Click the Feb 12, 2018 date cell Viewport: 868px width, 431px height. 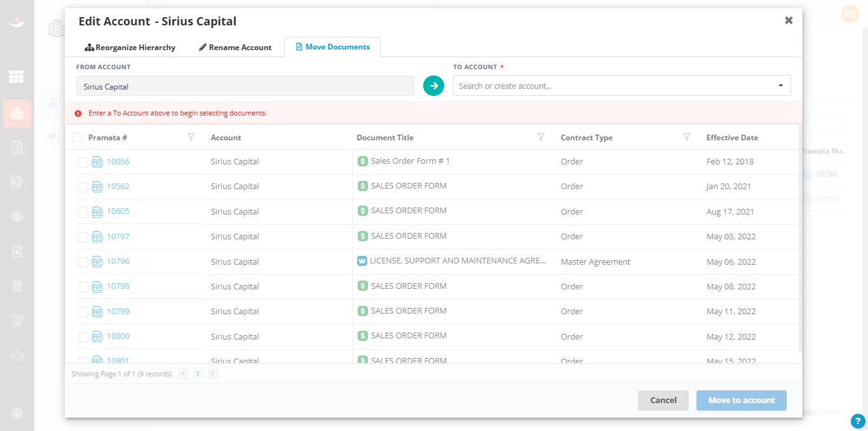pos(730,161)
